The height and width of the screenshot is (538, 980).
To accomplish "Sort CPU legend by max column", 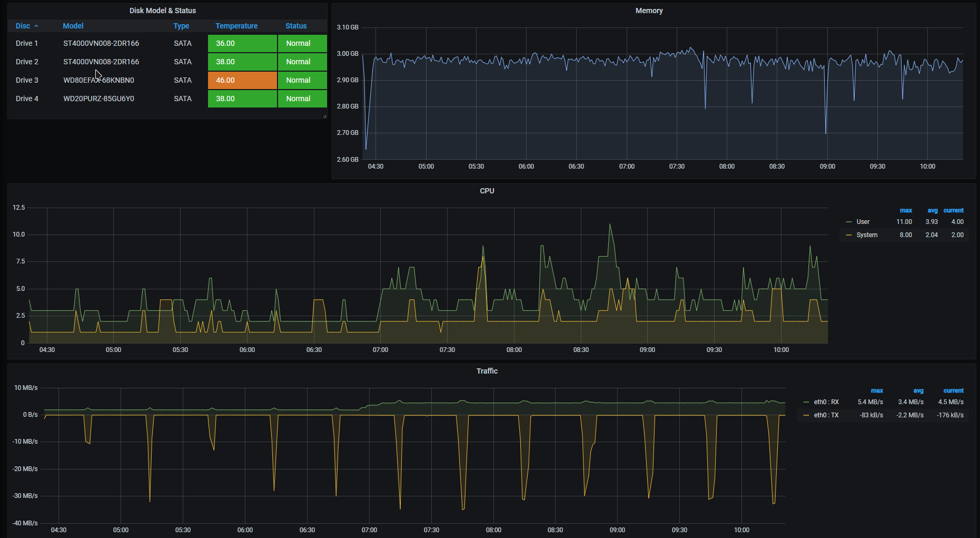I will click(x=905, y=210).
